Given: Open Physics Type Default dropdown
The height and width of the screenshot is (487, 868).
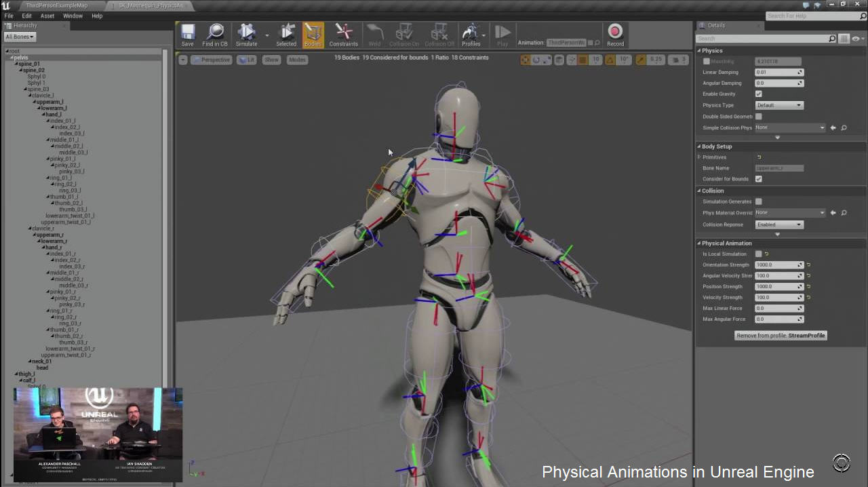Looking at the screenshot, I should click(x=779, y=105).
